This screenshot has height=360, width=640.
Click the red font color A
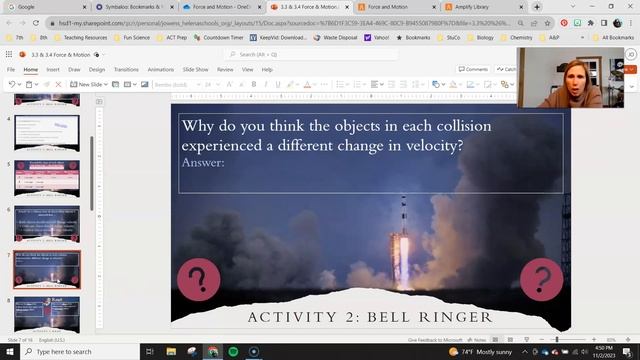pyautogui.click(x=307, y=84)
